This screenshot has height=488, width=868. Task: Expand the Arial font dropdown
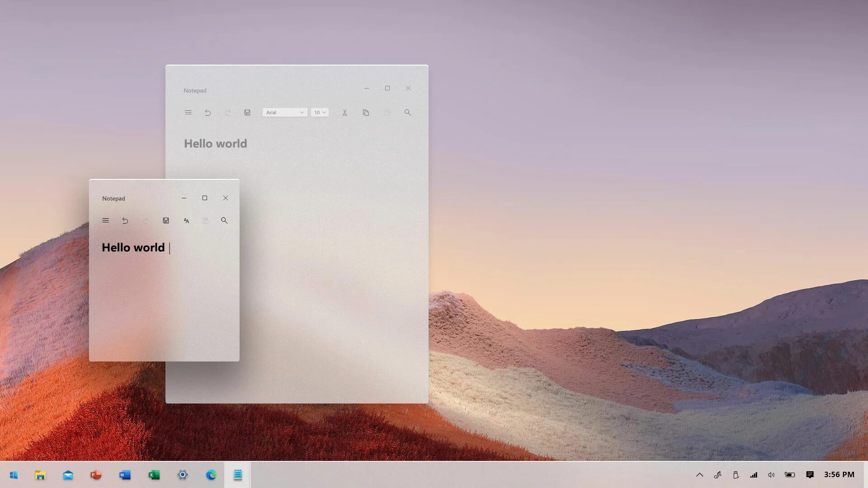tap(285, 113)
